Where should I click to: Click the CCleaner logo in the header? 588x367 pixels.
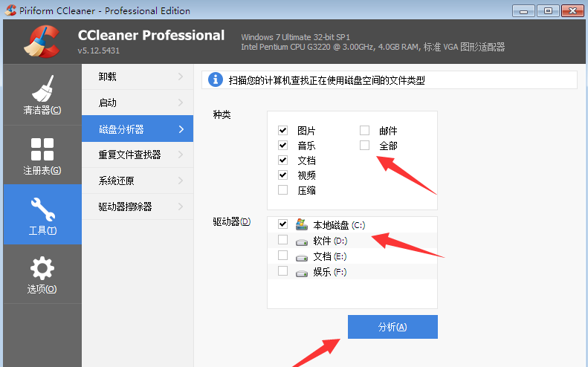(42, 42)
